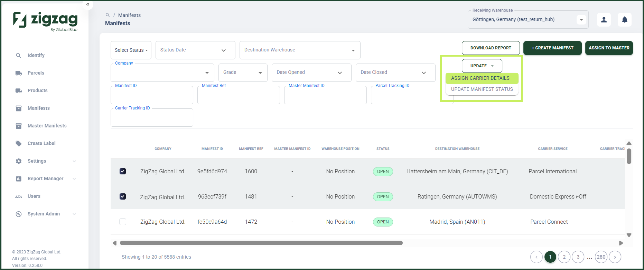Click the search icon in the breadcrumb
The width and height of the screenshot is (644, 270).
[108, 15]
